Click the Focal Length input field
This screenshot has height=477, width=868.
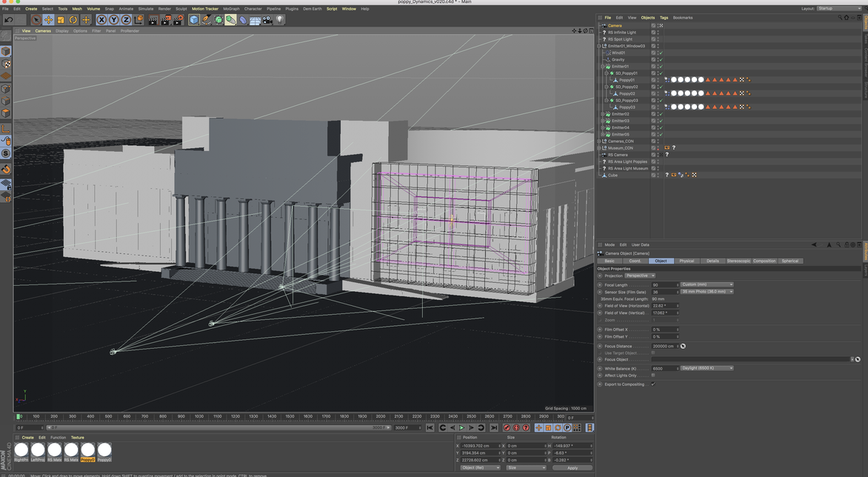[664, 284]
